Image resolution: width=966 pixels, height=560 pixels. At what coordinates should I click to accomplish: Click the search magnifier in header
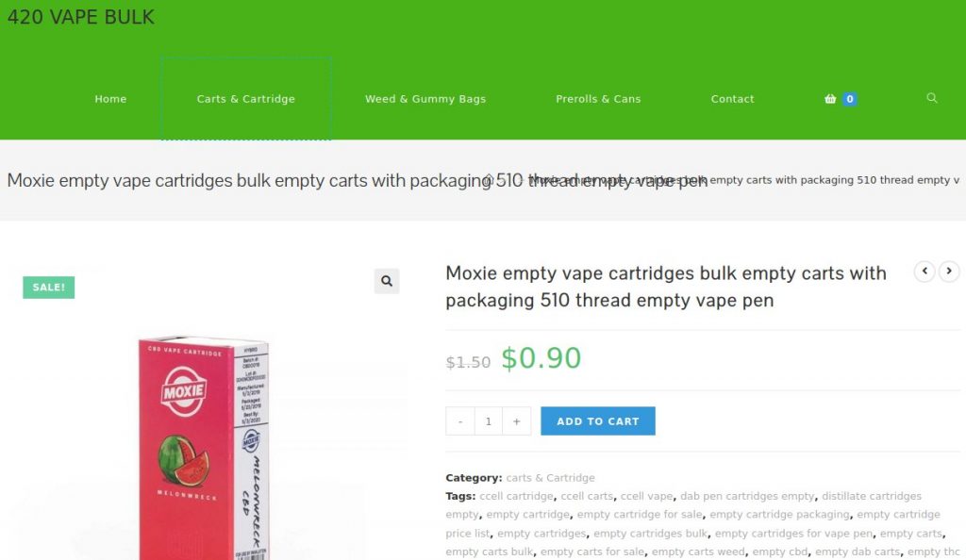click(x=931, y=98)
